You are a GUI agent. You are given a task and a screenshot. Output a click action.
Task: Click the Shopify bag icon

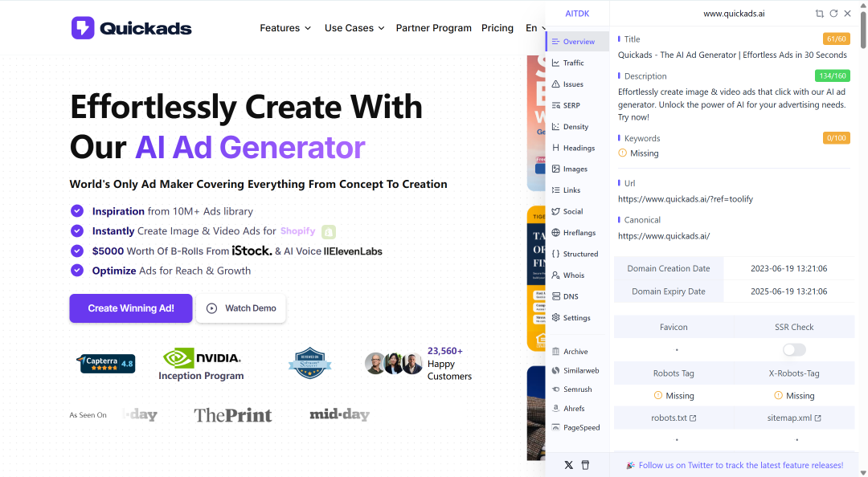point(329,231)
